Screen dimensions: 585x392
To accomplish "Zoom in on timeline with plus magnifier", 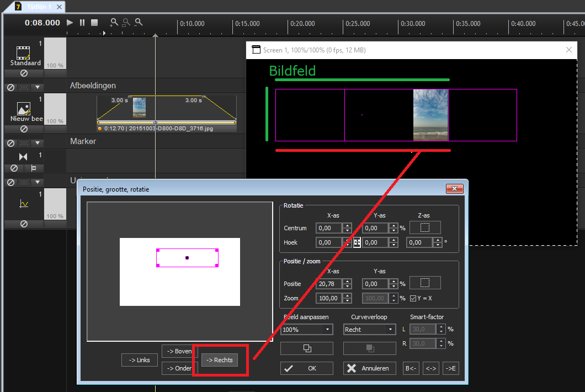I will (x=114, y=23).
